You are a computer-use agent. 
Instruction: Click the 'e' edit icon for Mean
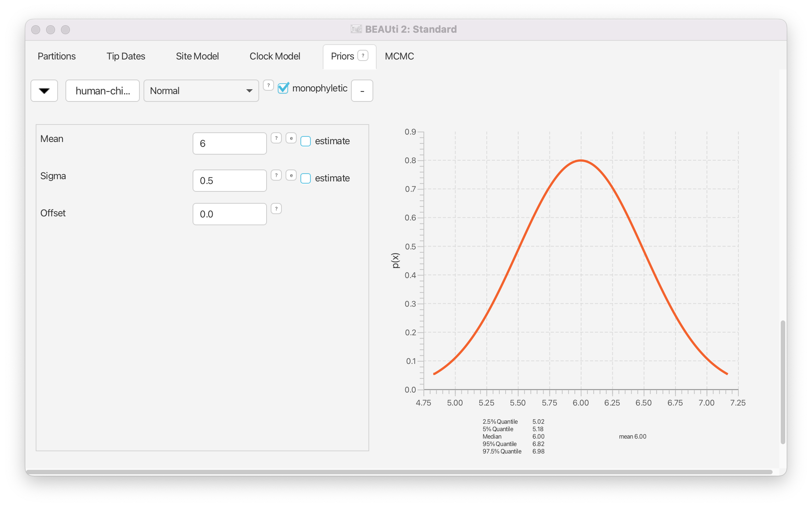(291, 138)
